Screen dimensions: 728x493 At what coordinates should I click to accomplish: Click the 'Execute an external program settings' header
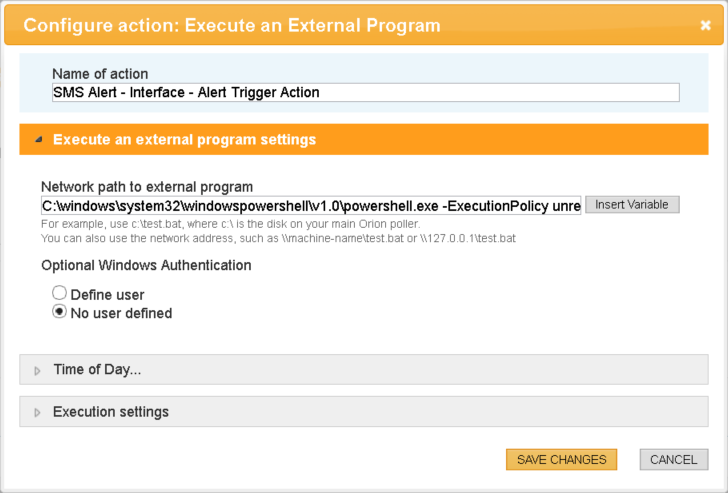[x=184, y=140]
